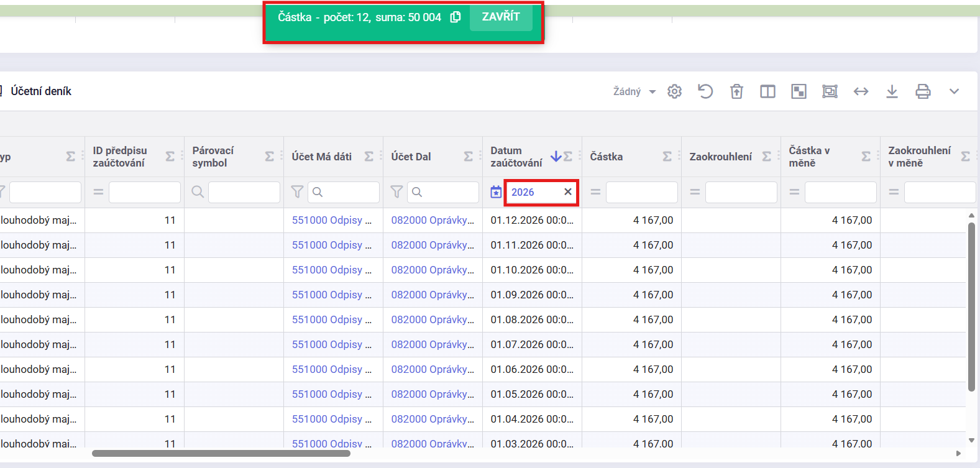980x468 pixels.
Task: Click the restore-from-trash icon
Action: pos(736,92)
